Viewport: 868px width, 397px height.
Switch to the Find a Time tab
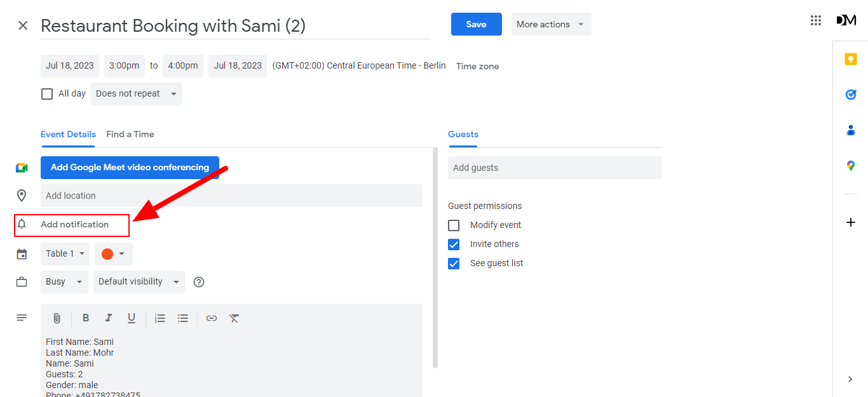130,134
